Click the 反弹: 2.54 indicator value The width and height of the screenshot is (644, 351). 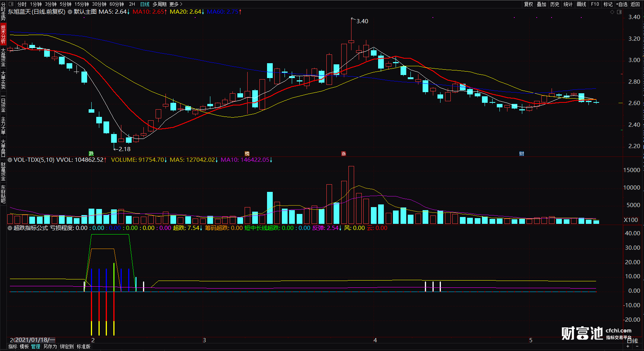coord(327,228)
